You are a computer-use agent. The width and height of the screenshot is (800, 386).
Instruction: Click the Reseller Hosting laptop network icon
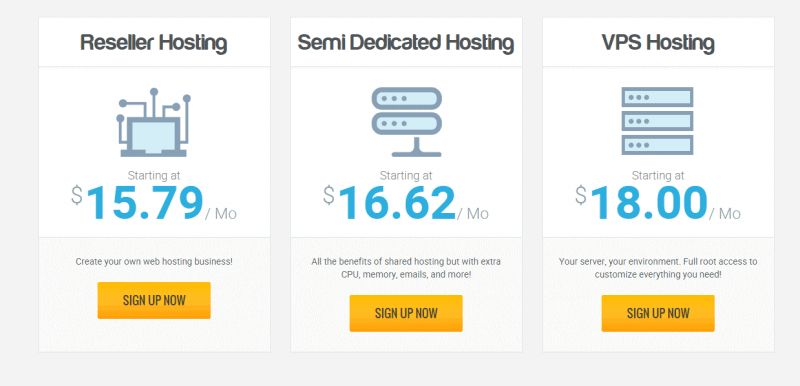tap(154, 122)
